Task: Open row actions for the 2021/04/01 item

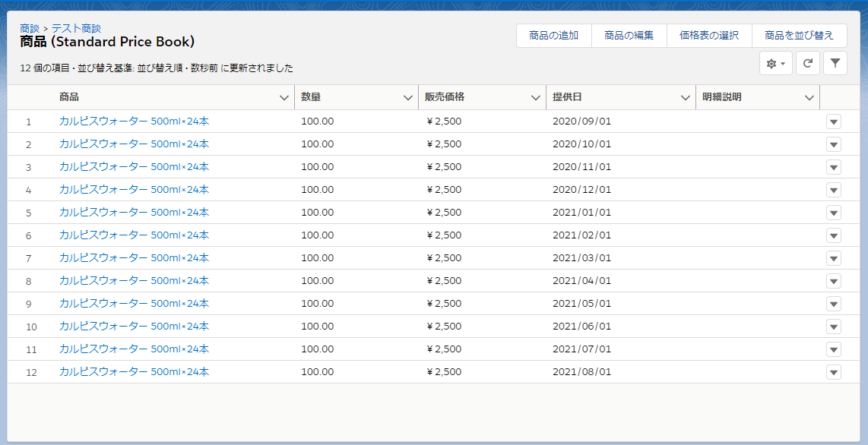Action: pyautogui.click(x=833, y=281)
